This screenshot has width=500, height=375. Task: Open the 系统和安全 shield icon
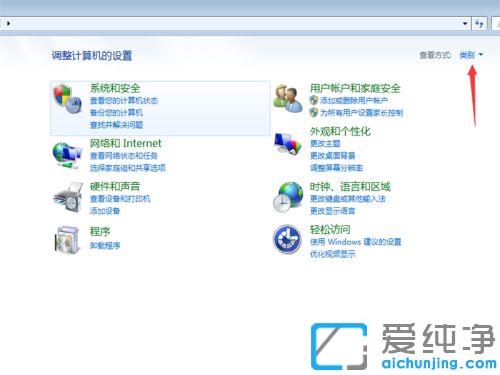pyautogui.click(x=67, y=99)
